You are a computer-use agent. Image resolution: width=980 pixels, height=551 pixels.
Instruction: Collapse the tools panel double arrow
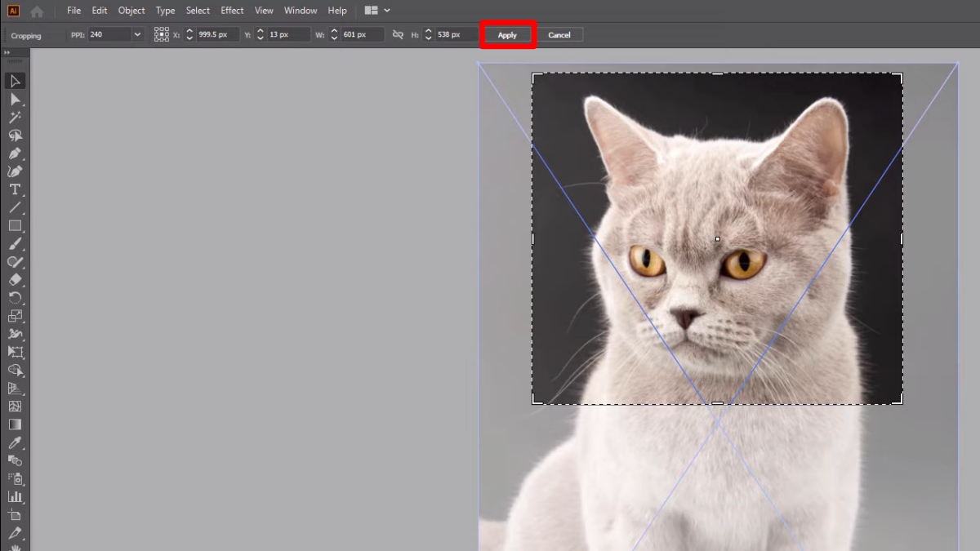pos(8,52)
